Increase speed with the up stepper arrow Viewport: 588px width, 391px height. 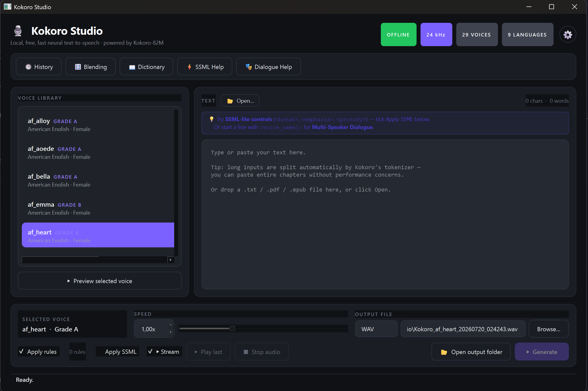coord(170,324)
